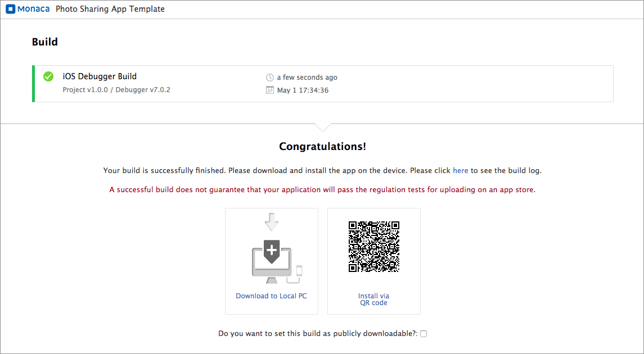The width and height of the screenshot is (644, 354).
Task: Click 'Download to Local PC' link
Action: pos(271,296)
